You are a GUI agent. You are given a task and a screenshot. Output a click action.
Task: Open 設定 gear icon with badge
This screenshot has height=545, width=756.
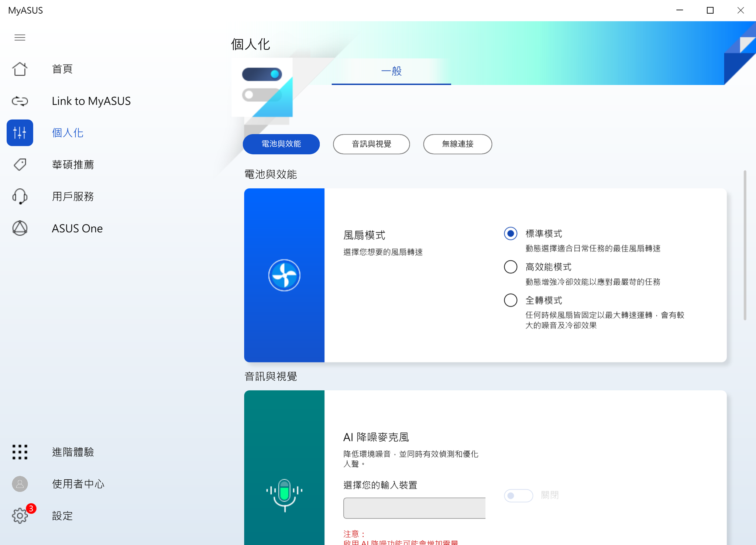coord(20,515)
